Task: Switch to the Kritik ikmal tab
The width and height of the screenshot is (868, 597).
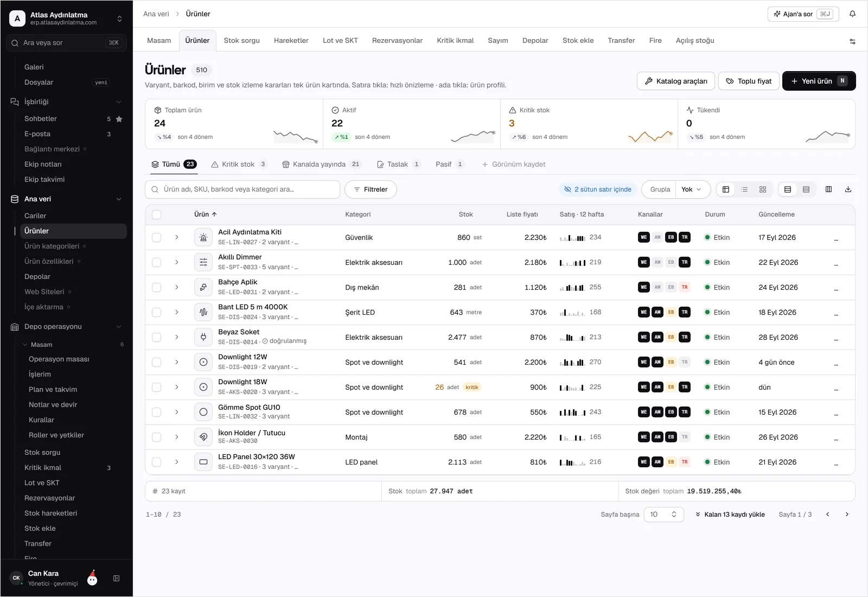Action: point(455,41)
